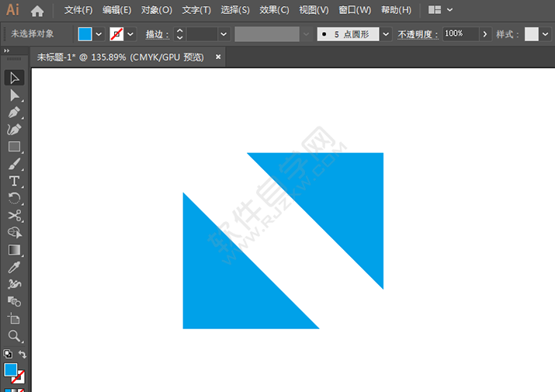Select the Scissors tool
Viewport: 555px width, 392px height.
pos(14,215)
